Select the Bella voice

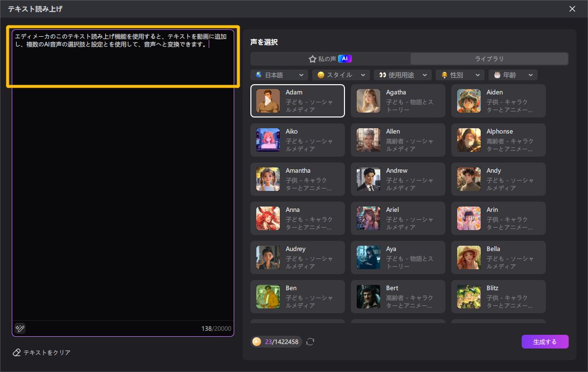(498, 257)
